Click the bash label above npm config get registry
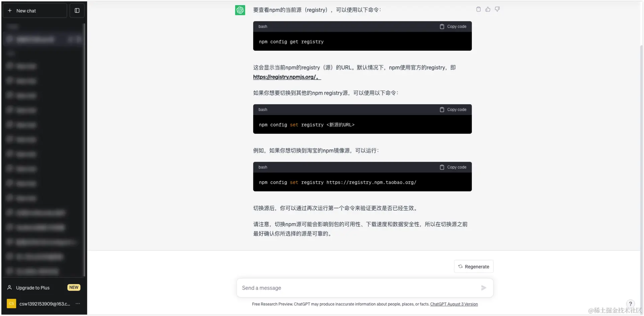Viewport: 644px width, 316px height. click(x=263, y=26)
